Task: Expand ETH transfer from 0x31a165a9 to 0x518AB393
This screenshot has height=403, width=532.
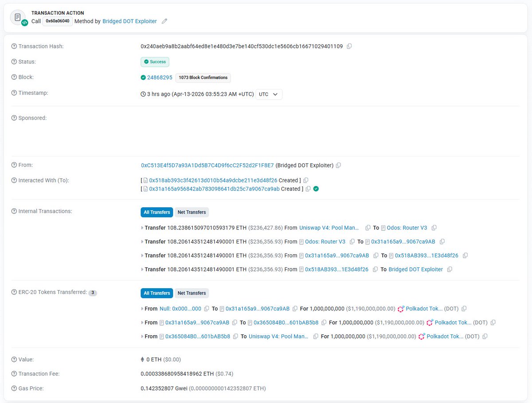Action: click(x=142, y=256)
